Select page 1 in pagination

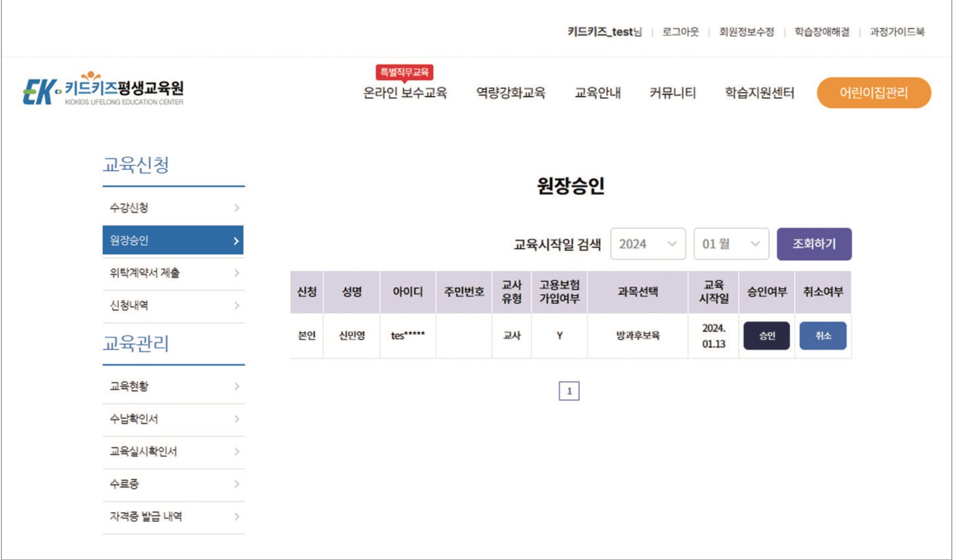(x=570, y=391)
